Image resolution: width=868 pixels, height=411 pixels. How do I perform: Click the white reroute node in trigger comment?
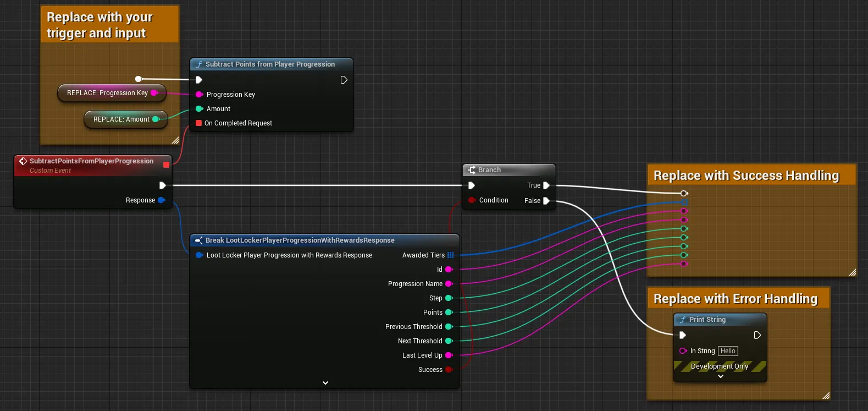tap(139, 79)
